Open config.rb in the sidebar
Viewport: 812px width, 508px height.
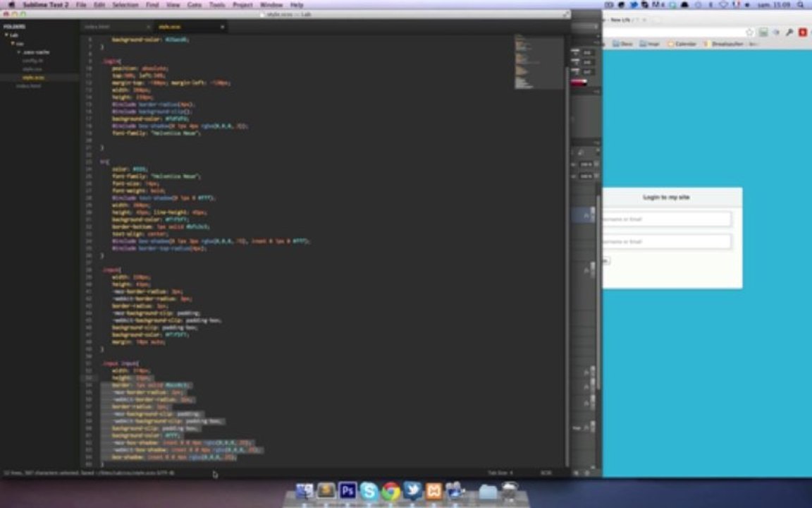[x=32, y=61]
